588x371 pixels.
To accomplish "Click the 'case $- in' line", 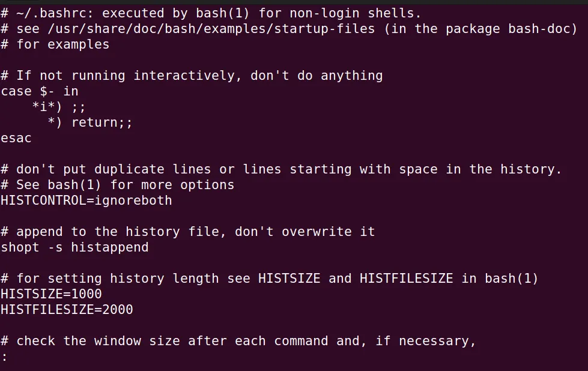I will pos(40,91).
